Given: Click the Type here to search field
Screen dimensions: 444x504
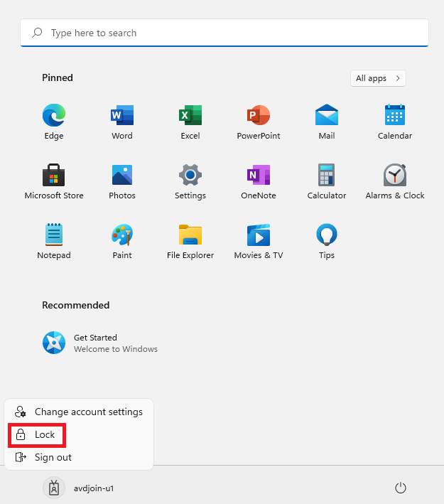Looking at the screenshot, I should tap(224, 33).
